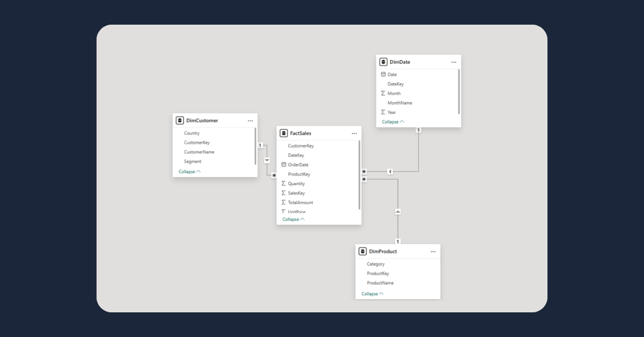Select filter direction arrow on DimProduct relationship

(398, 212)
